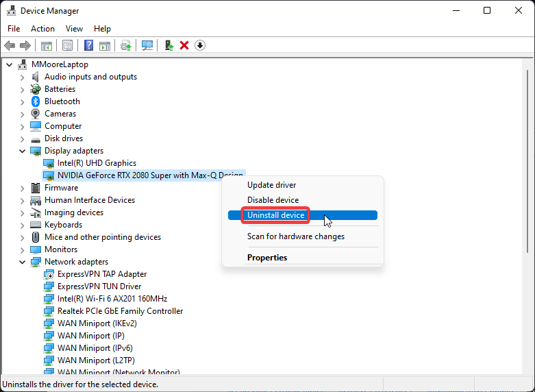The height and width of the screenshot is (392, 535).
Task: Click the ExpressVPN TAP Adapter icon
Action: (x=49, y=274)
